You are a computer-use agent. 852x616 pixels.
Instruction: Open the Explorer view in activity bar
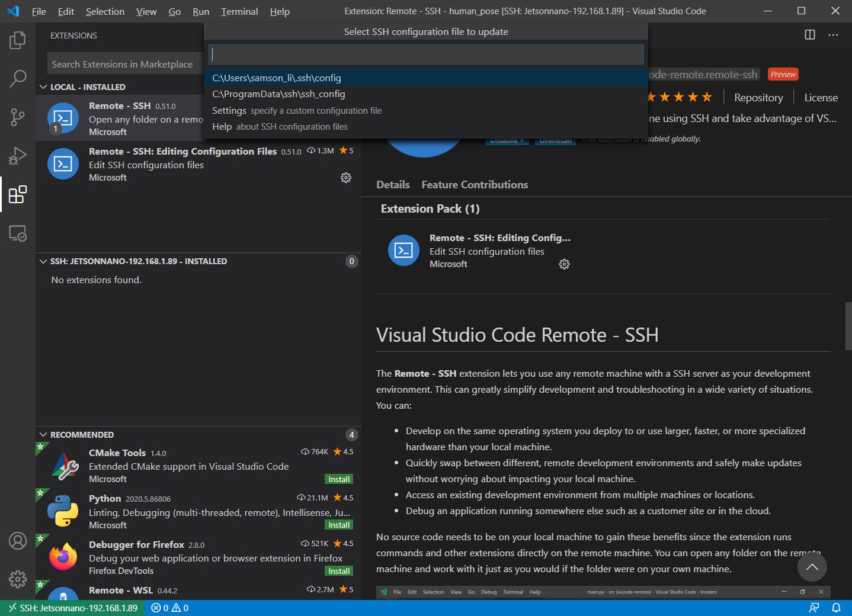[x=18, y=40]
